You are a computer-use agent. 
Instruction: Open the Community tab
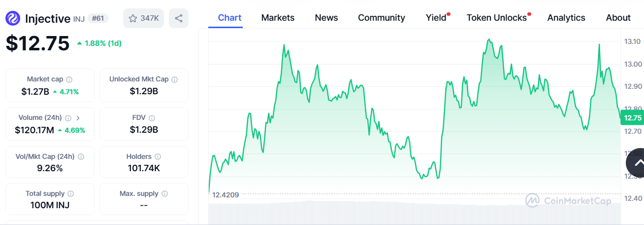pos(382,18)
